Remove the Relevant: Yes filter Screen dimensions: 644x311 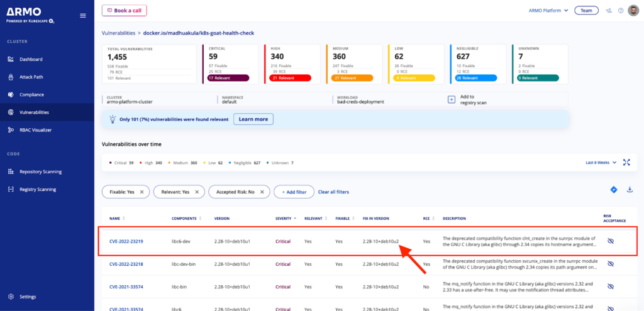(x=197, y=192)
